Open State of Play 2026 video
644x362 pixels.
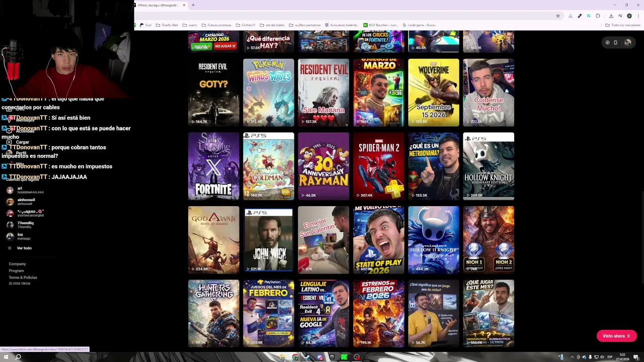click(378, 240)
